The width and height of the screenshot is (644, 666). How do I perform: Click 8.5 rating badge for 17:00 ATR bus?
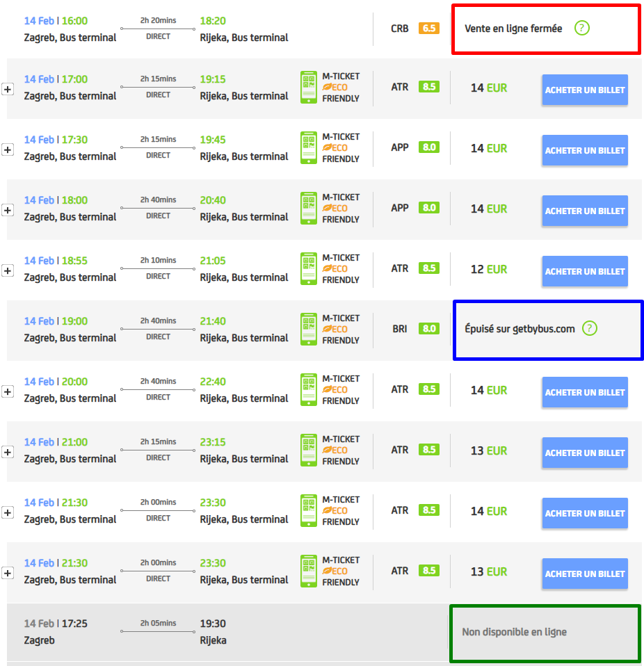pos(428,87)
